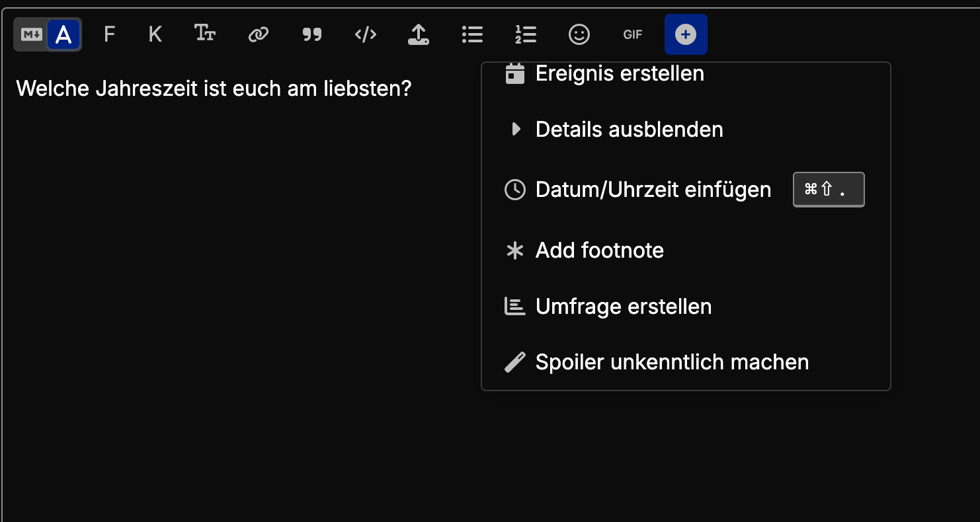Image resolution: width=980 pixels, height=522 pixels.
Task: Choose 'Details ausblenden' in the menu
Action: pyautogui.click(x=628, y=130)
